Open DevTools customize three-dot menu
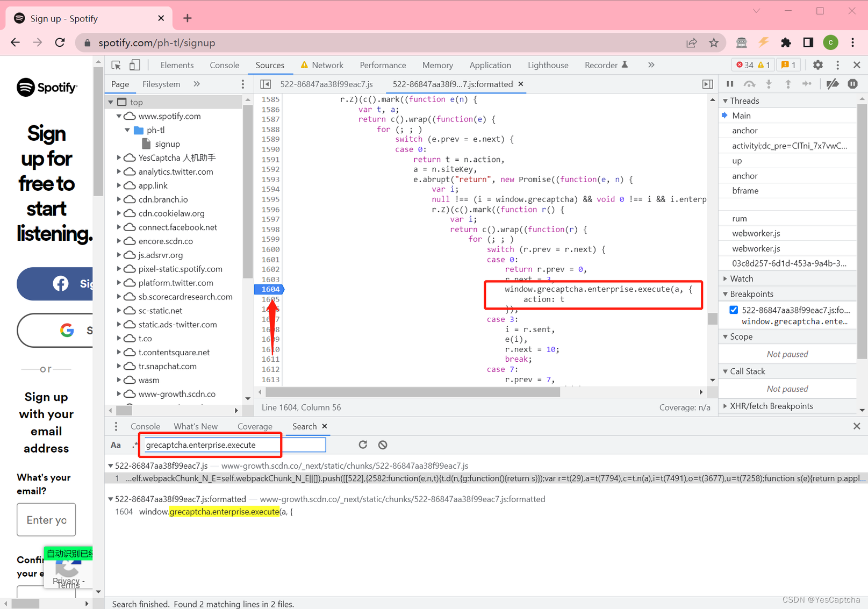868x609 pixels. click(837, 65)
